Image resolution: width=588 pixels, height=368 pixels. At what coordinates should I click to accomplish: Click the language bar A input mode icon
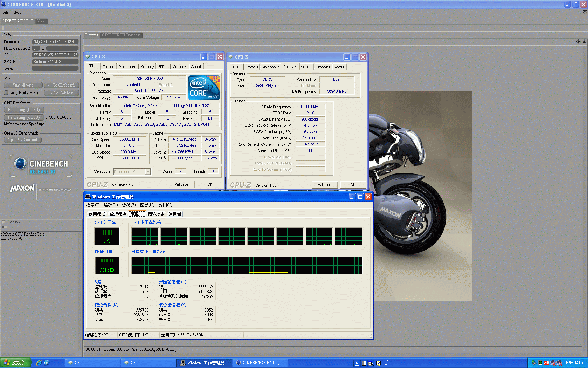coord(357,363)
